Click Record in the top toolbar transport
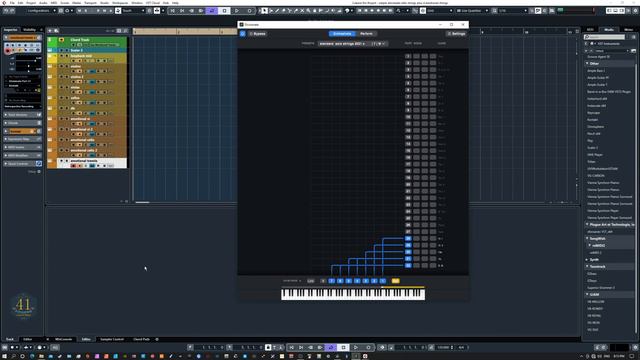640x360 pixels. point(249,11)
